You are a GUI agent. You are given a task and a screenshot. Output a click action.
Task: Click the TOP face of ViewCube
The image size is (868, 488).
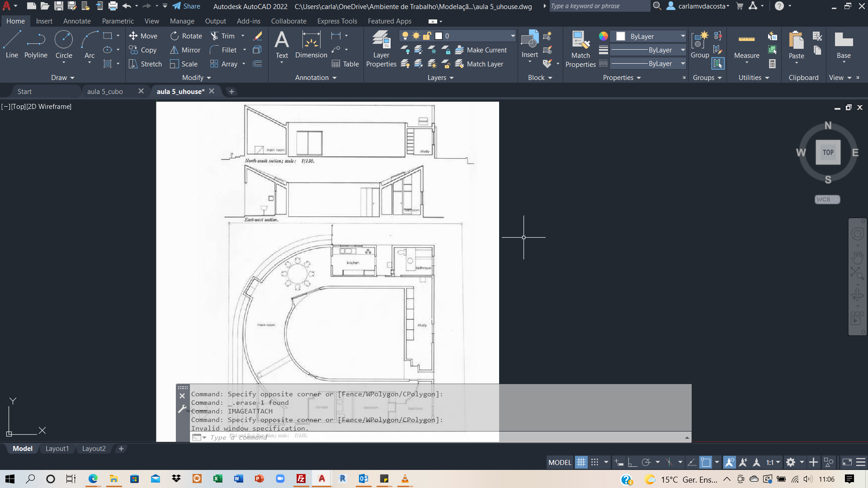tap(828, 152)
